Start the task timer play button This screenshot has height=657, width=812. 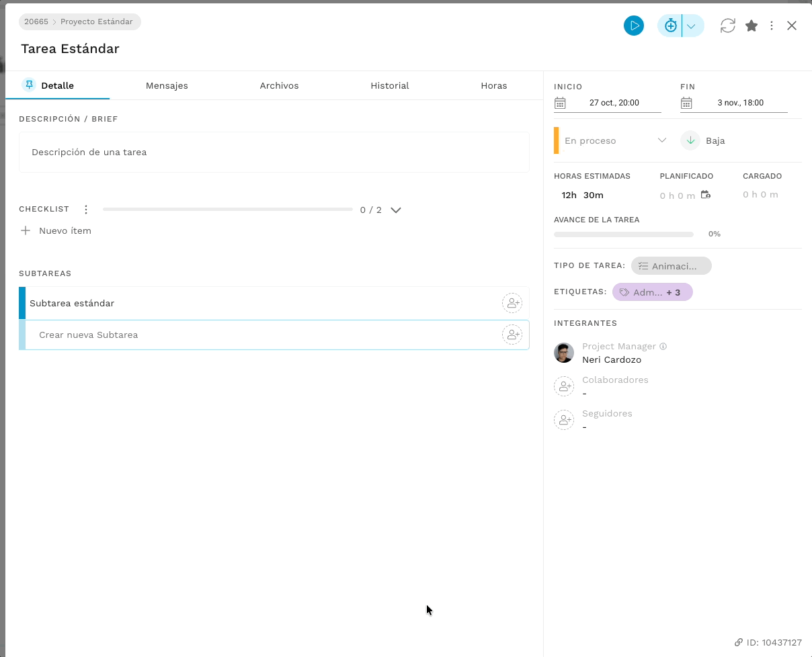[633, 26]
